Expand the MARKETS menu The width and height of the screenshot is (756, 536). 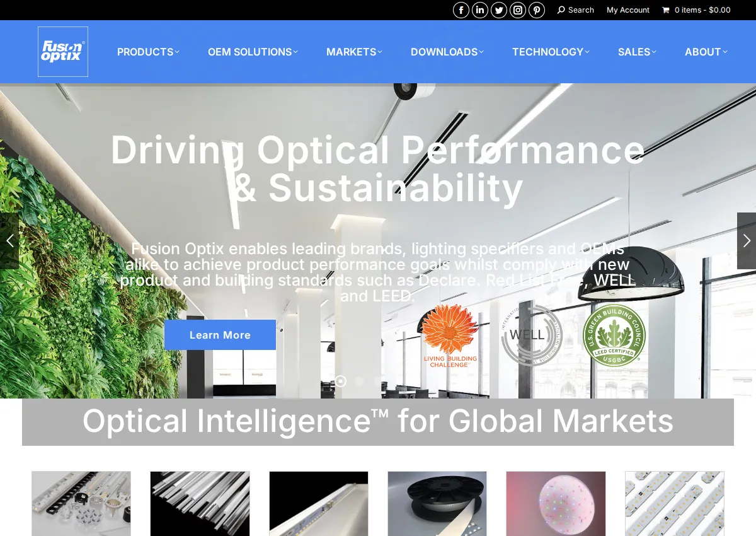354,52
